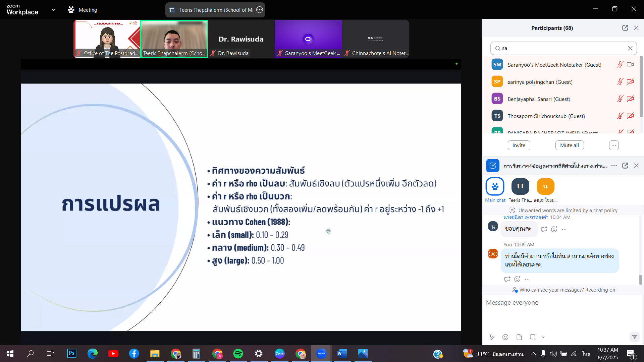Expand more participant options next to Mute all
Image resolution: width=644 pixels, height=362 pixels.
[613, 145]
